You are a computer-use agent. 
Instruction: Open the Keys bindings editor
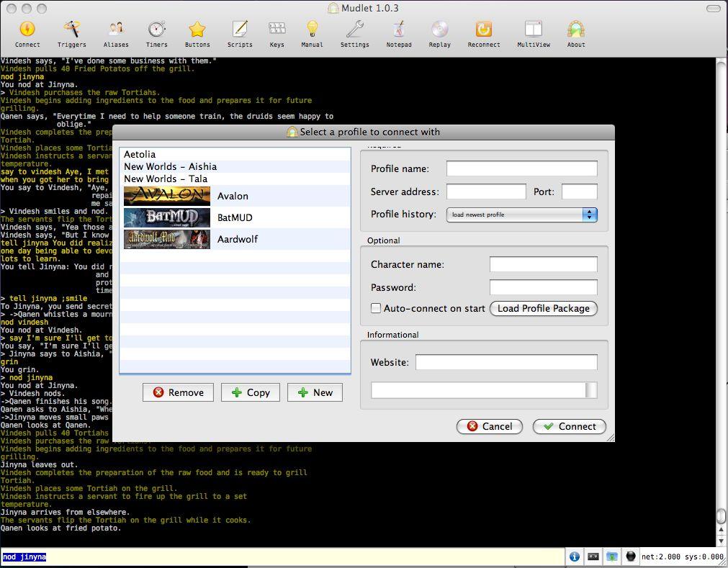pyautogui.click(x=277, y=30)
